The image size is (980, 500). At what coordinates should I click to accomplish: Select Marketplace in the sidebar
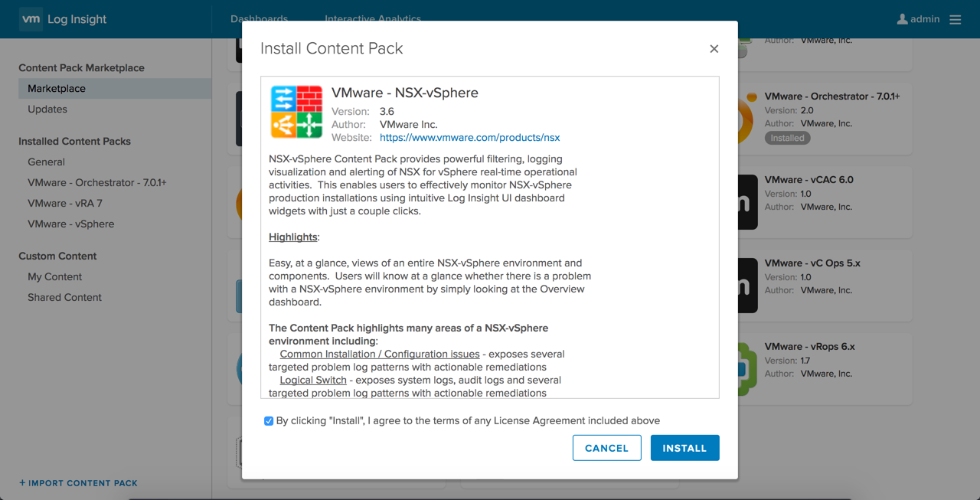[115, 89]
